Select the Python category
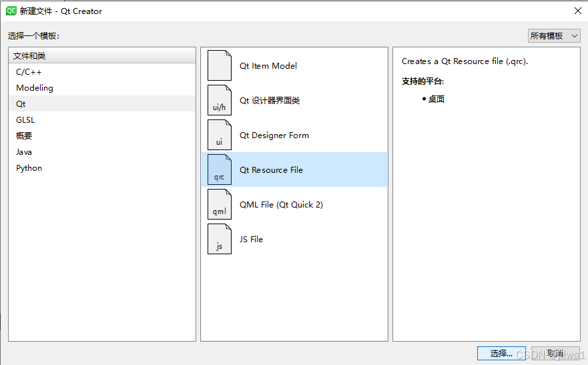The width and height of the screenshot is (588, 365). 102,168
